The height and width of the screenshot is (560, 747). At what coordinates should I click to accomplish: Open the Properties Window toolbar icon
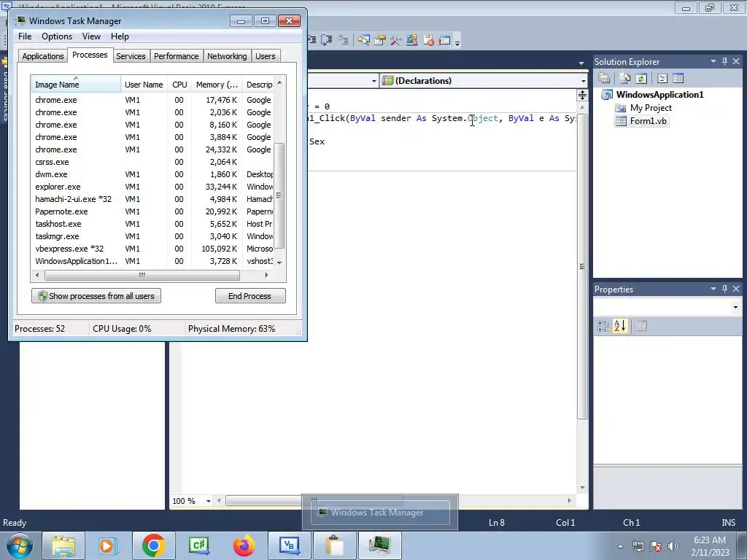click(379, 41)
